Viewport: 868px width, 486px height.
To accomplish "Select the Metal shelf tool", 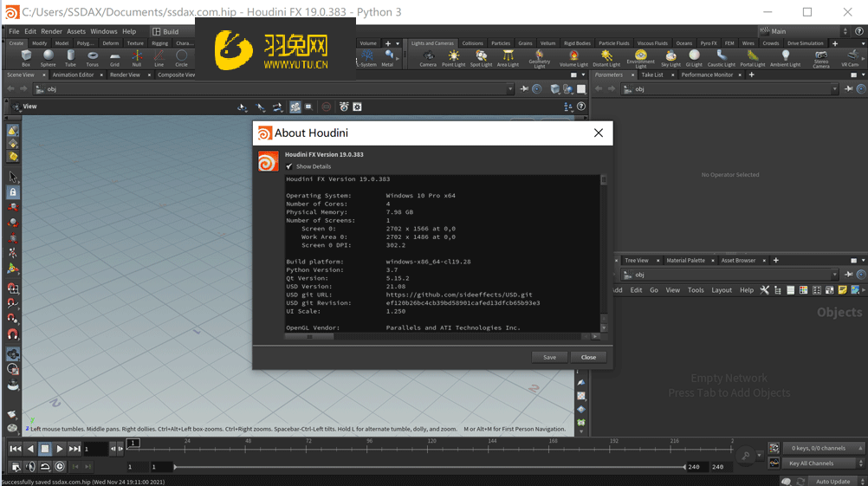I will [387, 57].
